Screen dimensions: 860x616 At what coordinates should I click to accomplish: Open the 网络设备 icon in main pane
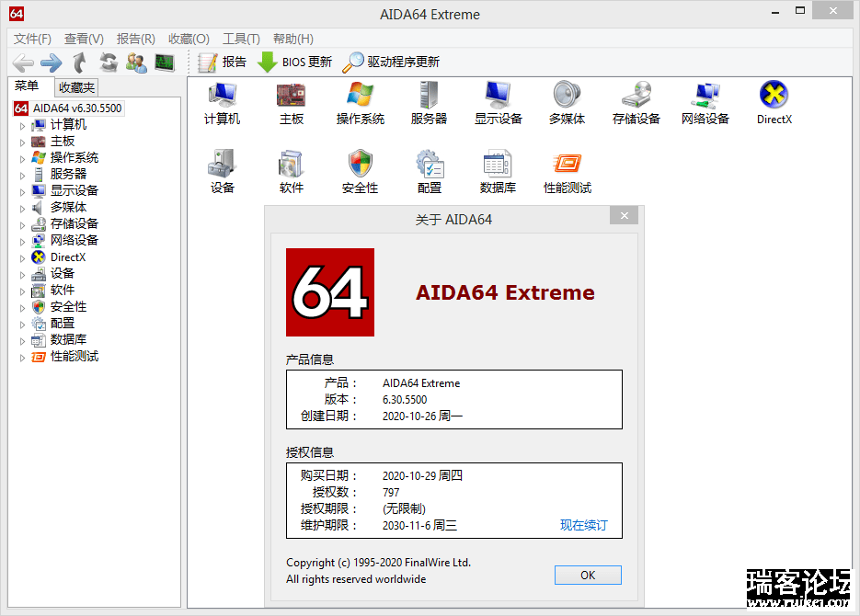coord(705,104)
